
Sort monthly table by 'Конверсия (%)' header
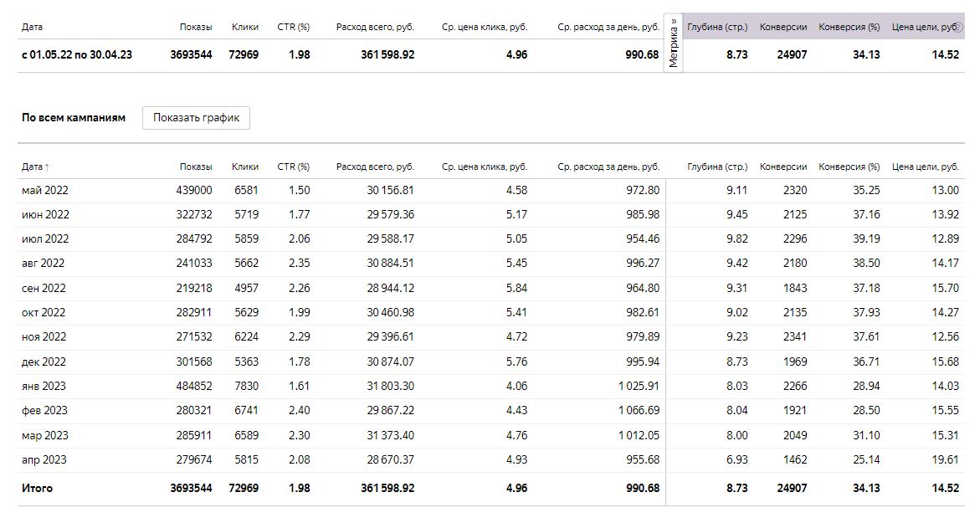pos(849,167)
